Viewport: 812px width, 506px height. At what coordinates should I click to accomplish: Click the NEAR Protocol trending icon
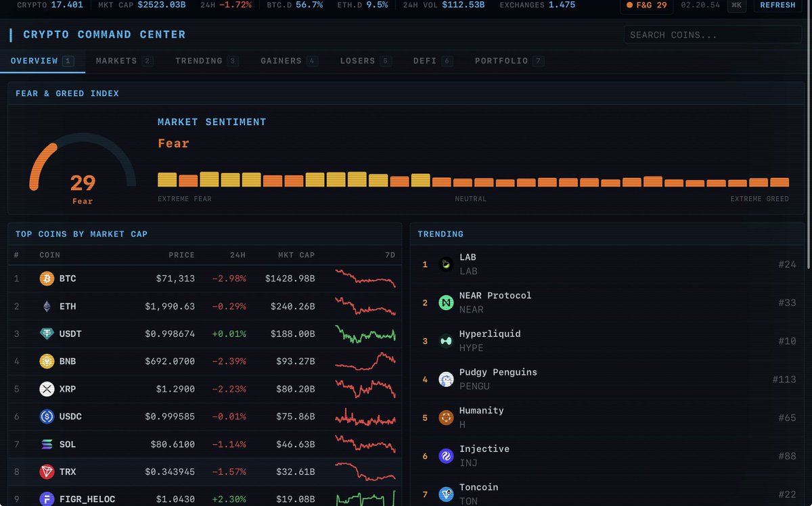(445, 302)
